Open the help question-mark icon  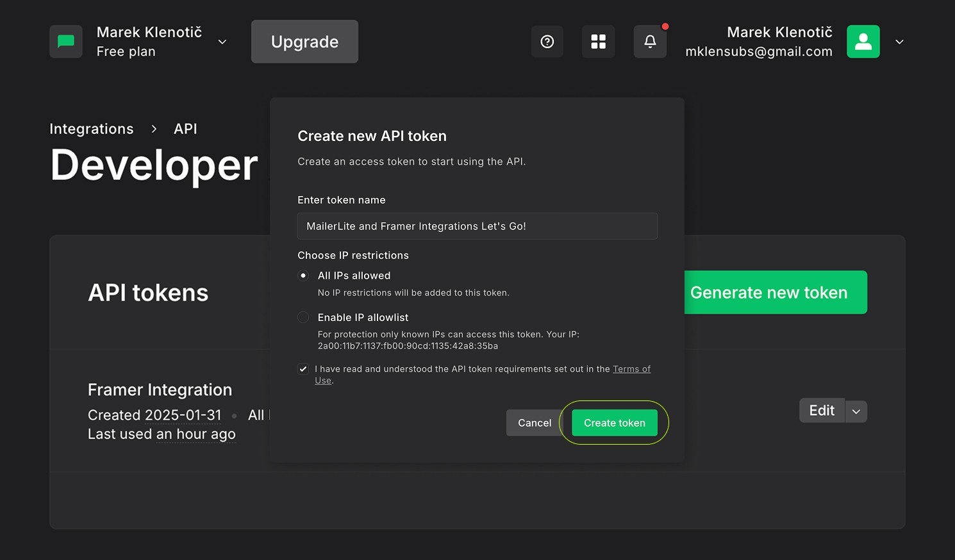tap(547, 41)
